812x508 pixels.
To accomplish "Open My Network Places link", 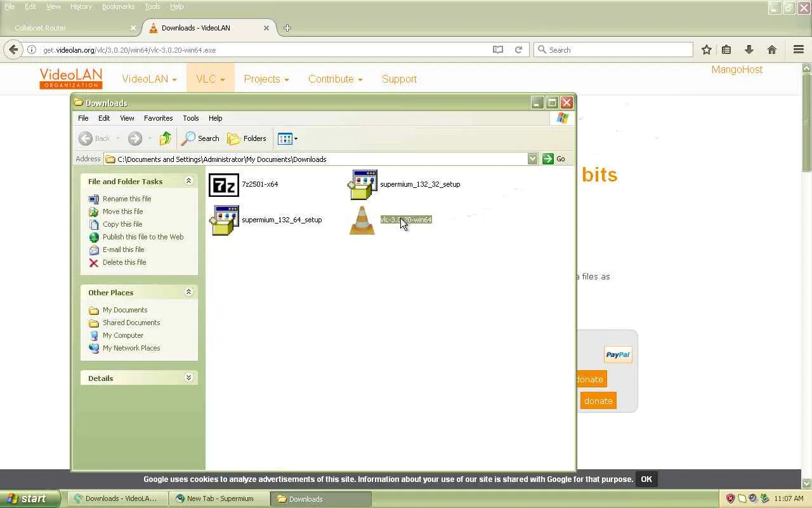I will coord(131,348).
